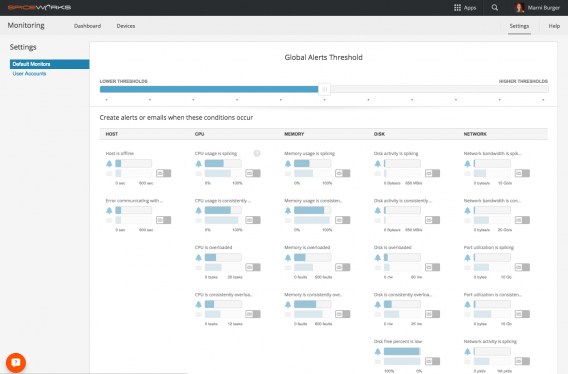Click the Apps label in the top bar
This screenshot has width=568, height=374.
pos(470,8)
